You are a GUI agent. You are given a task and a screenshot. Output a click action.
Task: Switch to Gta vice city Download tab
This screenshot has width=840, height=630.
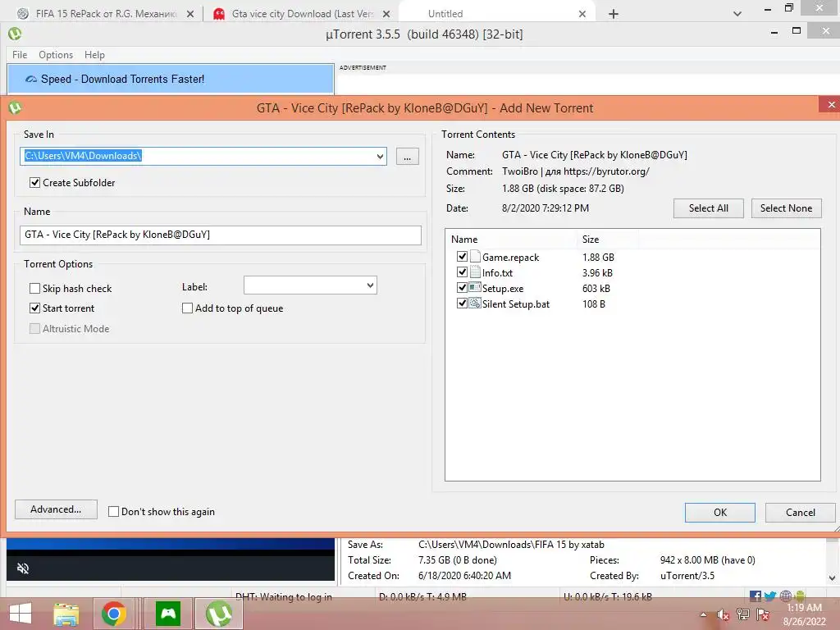pyautogui.click(x=303, y=14)
